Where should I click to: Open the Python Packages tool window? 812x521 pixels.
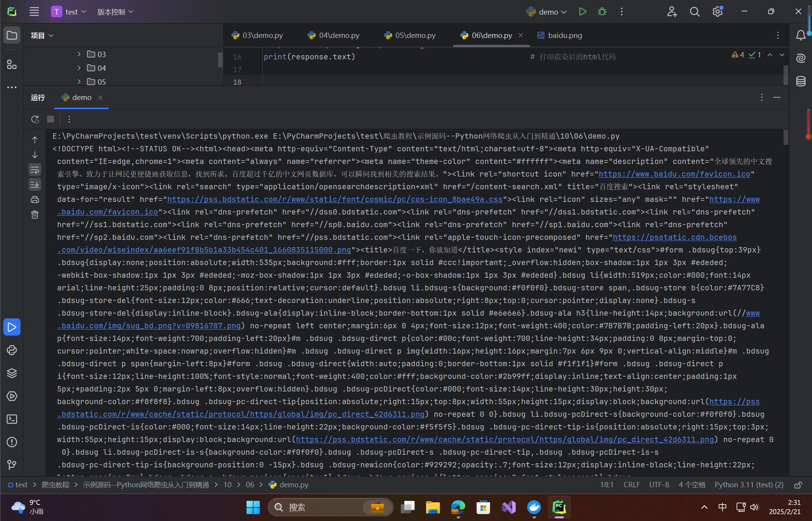12,373
